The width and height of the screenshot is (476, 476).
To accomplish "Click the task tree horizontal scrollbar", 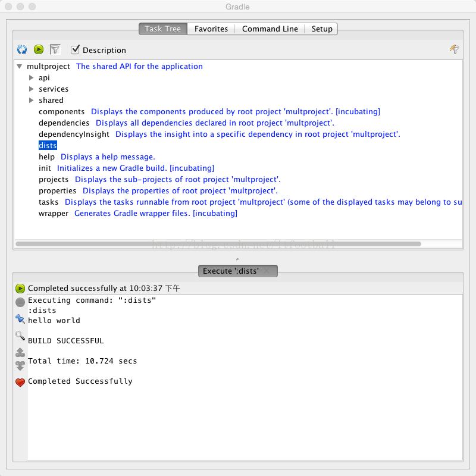I will point(218,244).
